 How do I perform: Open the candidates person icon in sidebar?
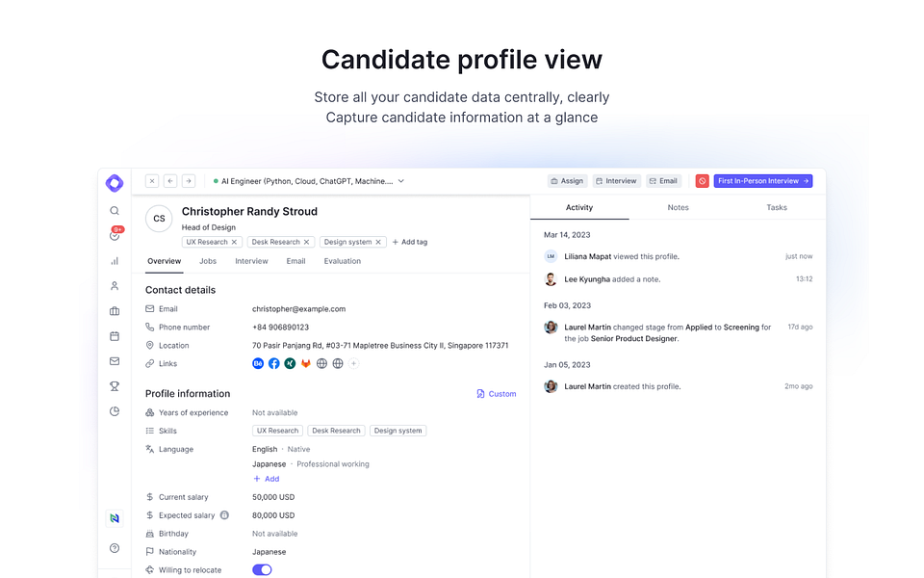(115, 285)
